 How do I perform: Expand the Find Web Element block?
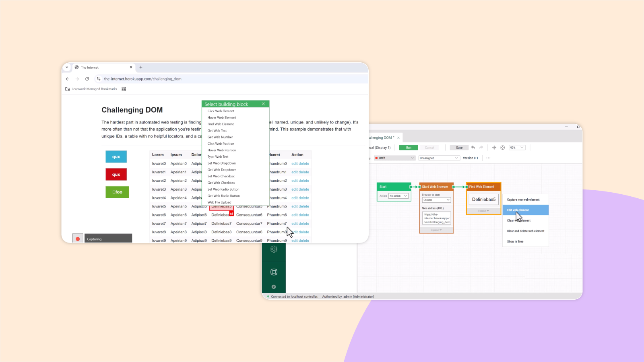(x=483, y=211)
